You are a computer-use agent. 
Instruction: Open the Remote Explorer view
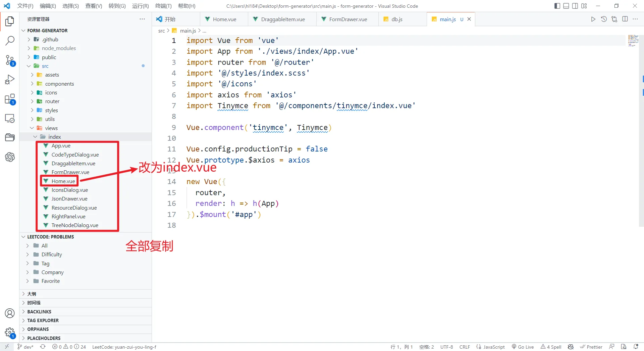coord(10,119)
